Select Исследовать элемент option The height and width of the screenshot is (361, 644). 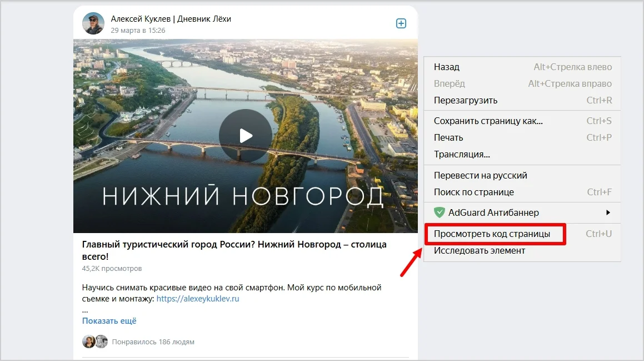(479, 250)
